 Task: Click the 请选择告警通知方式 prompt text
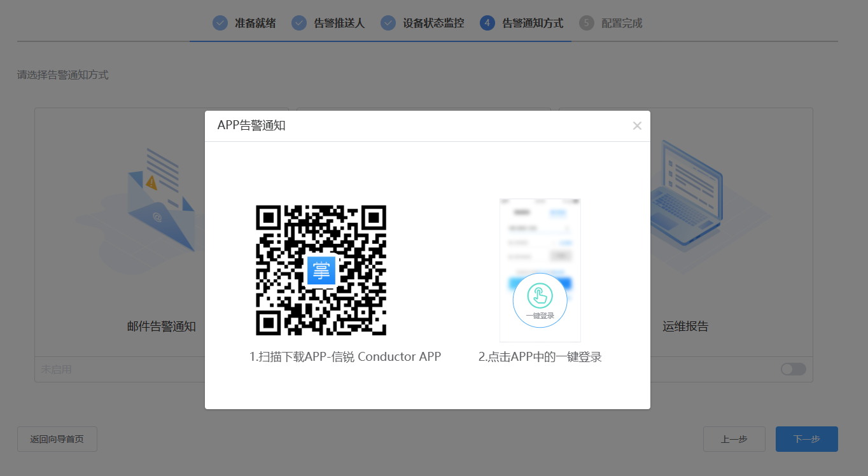(63, 75)
